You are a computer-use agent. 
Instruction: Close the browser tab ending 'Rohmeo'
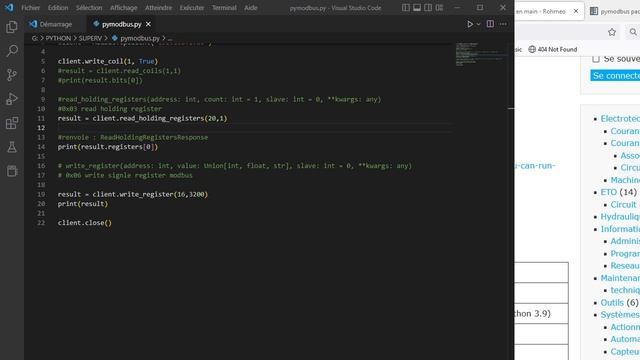576,11
